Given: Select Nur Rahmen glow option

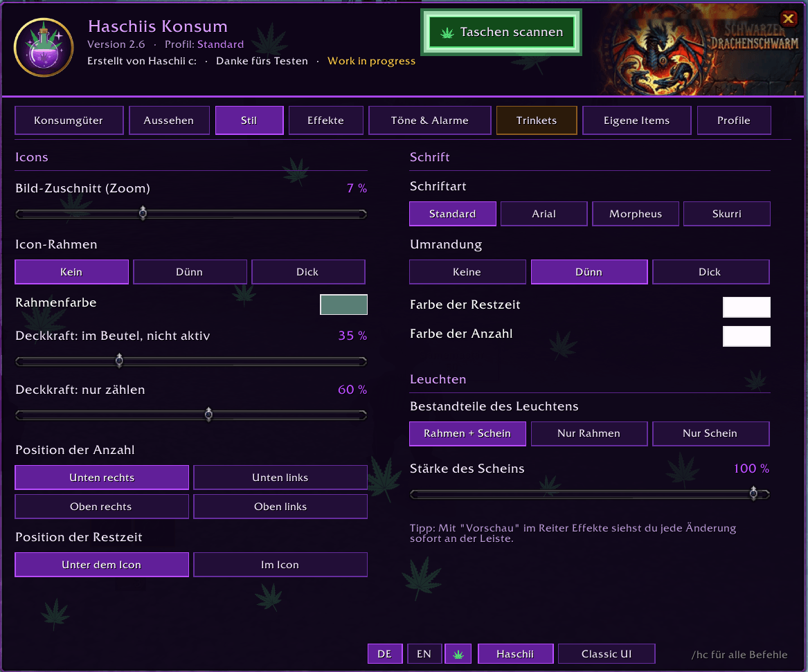Looking at the screenshot, I should [x=589, y=433].
